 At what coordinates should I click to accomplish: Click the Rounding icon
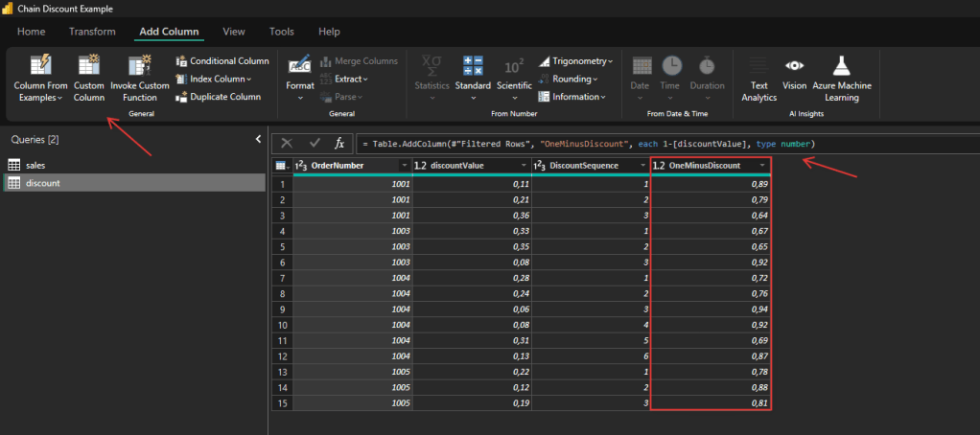pos(544,80)
